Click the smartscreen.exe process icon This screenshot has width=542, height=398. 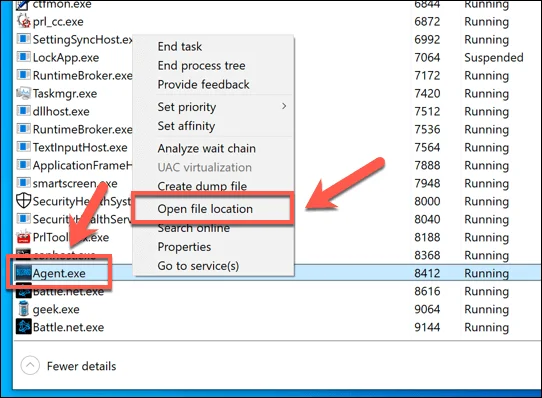point(24,183)
